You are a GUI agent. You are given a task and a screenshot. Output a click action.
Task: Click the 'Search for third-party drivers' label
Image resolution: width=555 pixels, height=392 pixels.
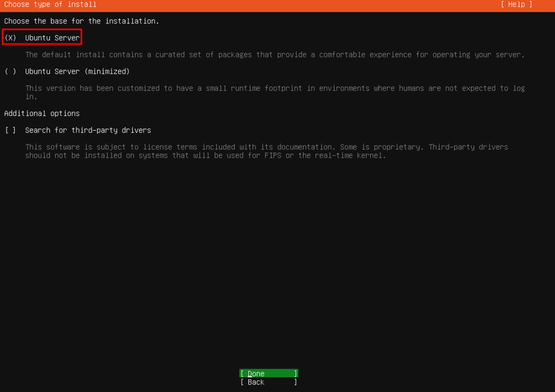click(88, 130)
